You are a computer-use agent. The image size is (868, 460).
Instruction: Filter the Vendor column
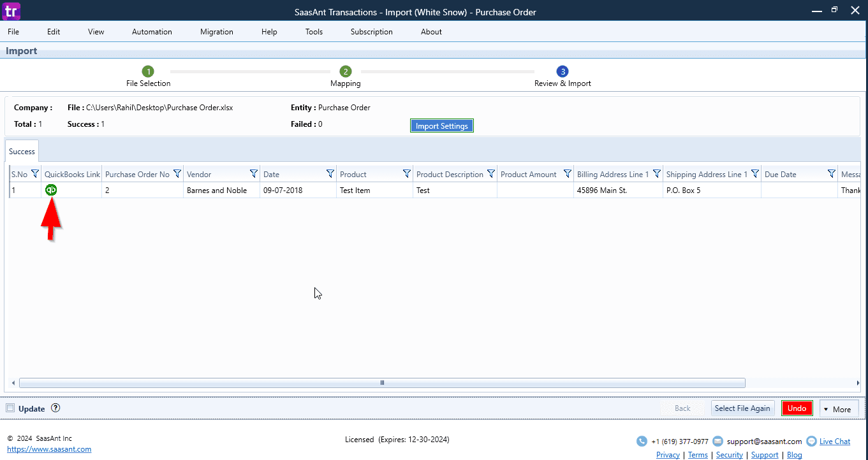pyautogui.click(x=254, y=174)
